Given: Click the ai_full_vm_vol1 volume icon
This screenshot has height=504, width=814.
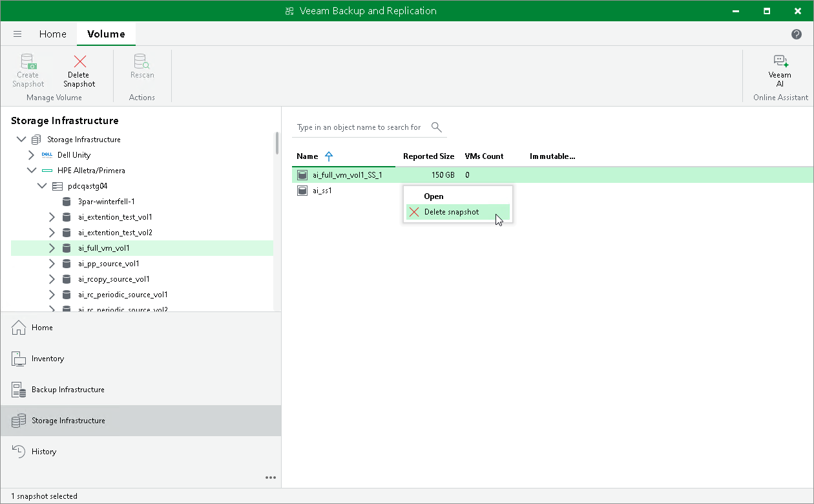Looking at the screenshot, I should [x=67, y=248].
